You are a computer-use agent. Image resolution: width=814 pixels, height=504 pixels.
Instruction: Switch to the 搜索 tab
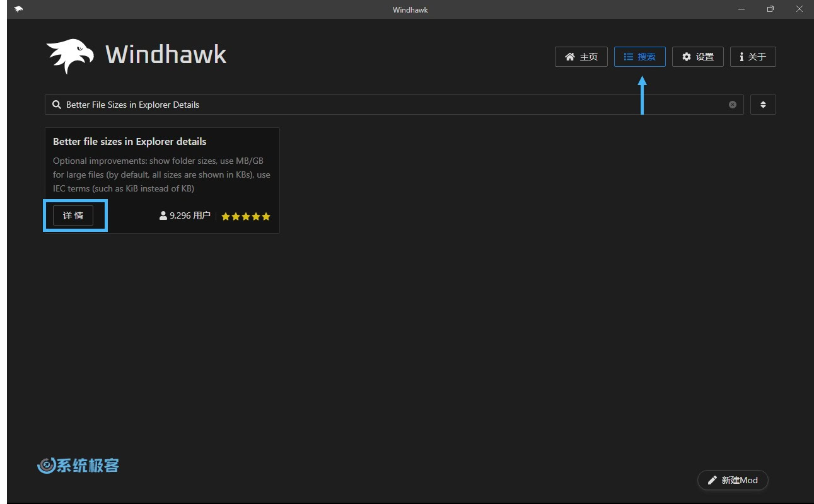(639, 57)
